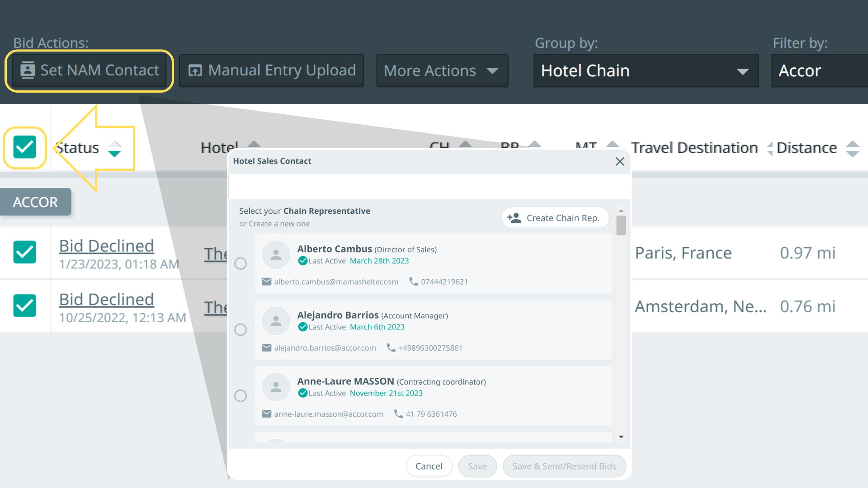Screen dimensions: 868x488
Task: Click the Set NAM Contact icon button
Action: point(28,70)
